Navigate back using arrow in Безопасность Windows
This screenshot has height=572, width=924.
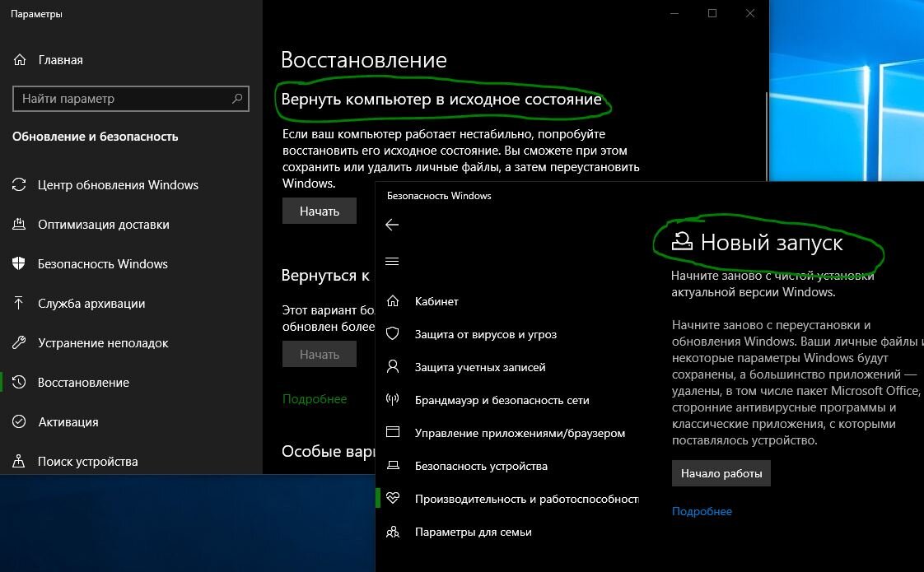pyautogui.click(x=393, y=225)
